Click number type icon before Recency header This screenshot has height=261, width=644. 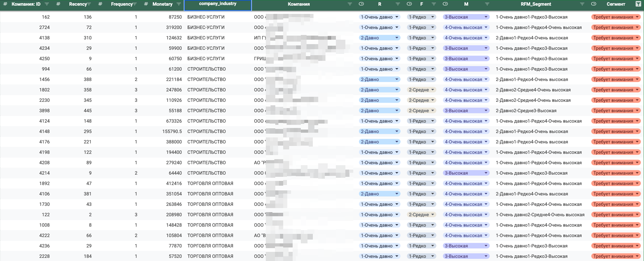[x=58, y=4]
